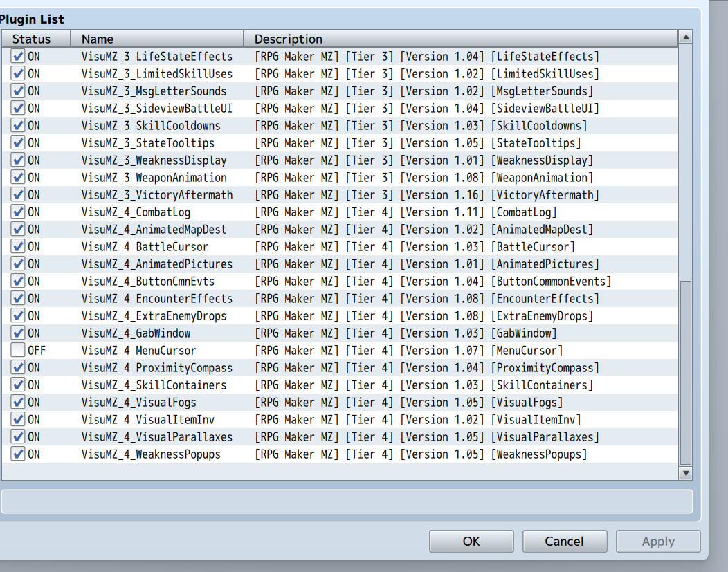728x572 pixels.
Task: Toggle VisuMZ_4_ButtonCmnEvts checkbox
Action: [18, 281]
